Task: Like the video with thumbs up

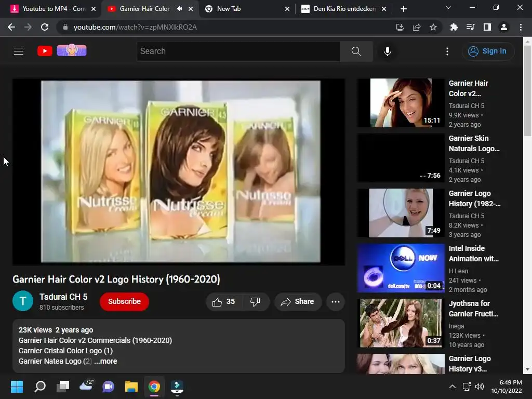Action: coord(223,302)
